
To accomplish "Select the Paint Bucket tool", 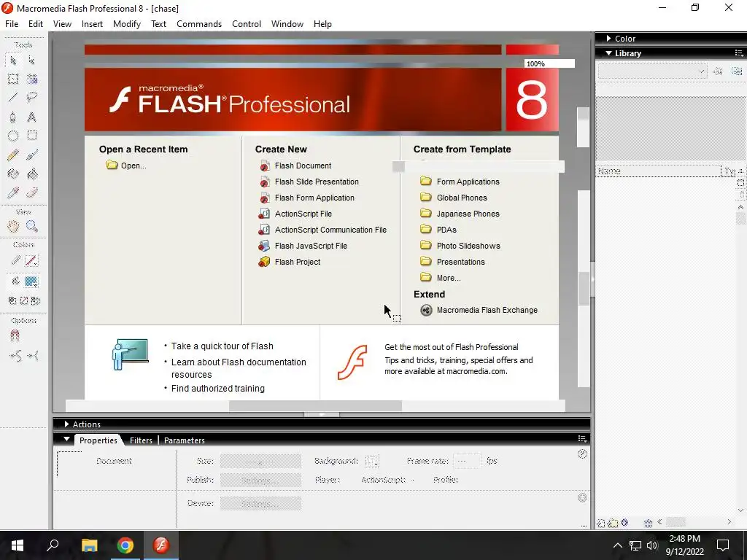I will tap(32, 174).
